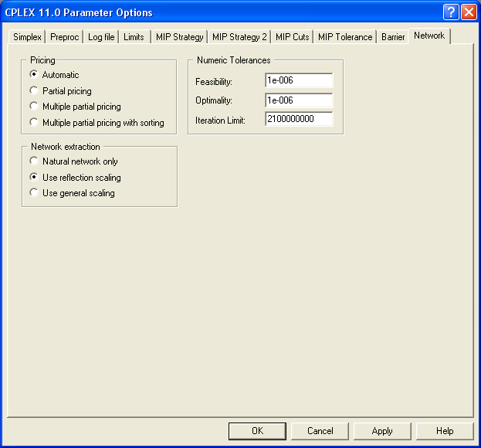The width and height of the screenshot is (481, 448).
Task: Click the title bar Help question mark icon
Action: point(452,12)
